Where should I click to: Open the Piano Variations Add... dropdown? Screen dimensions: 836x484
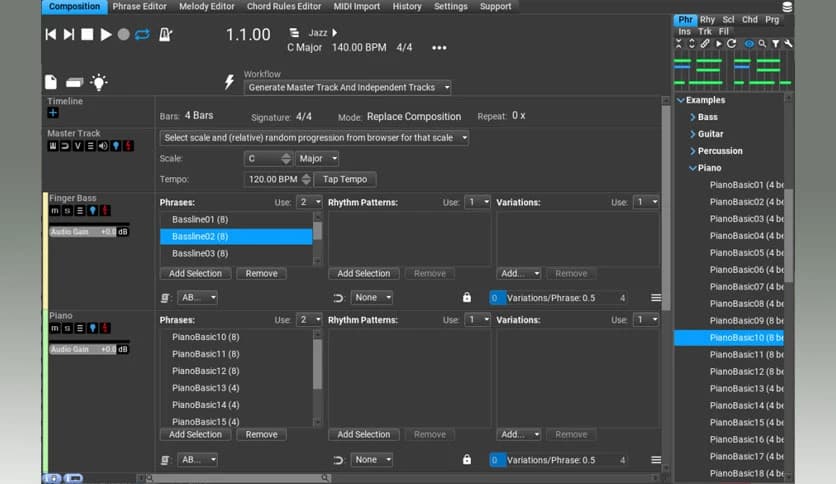[519, 434]
